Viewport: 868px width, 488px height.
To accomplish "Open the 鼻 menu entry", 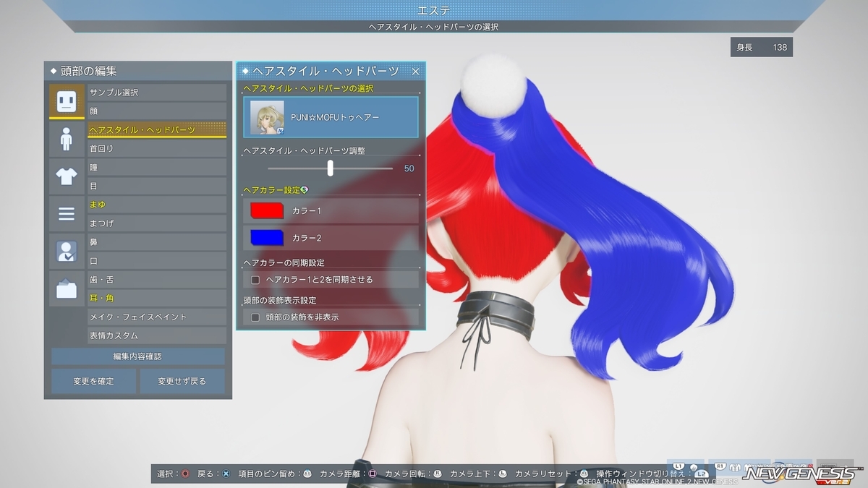I will pos(157,242).
